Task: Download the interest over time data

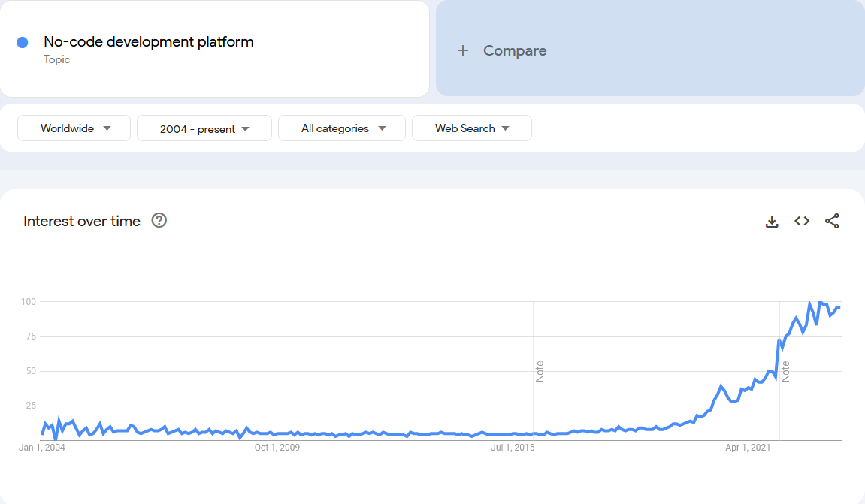Action: [x=772, y=221]
